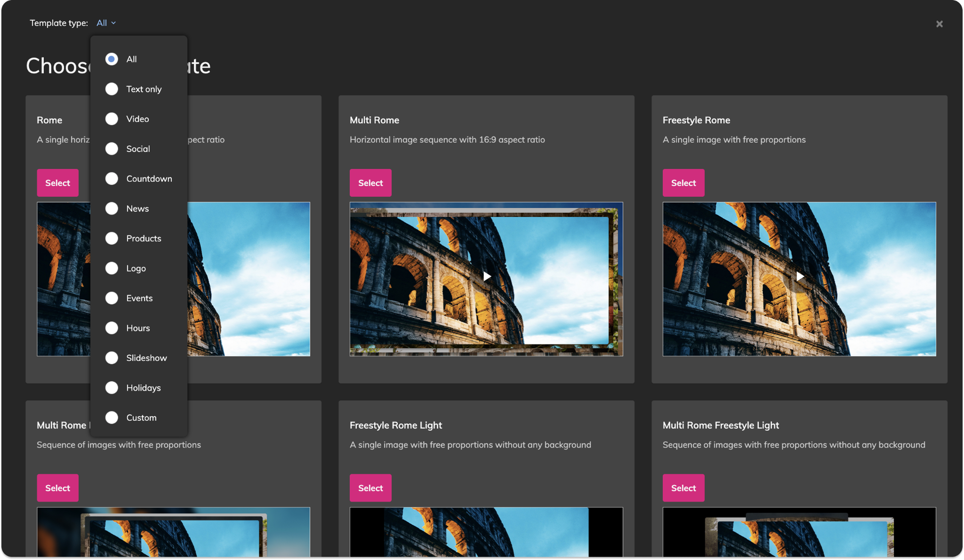
Task: Close the template chooser dialog
Action: 939,24
